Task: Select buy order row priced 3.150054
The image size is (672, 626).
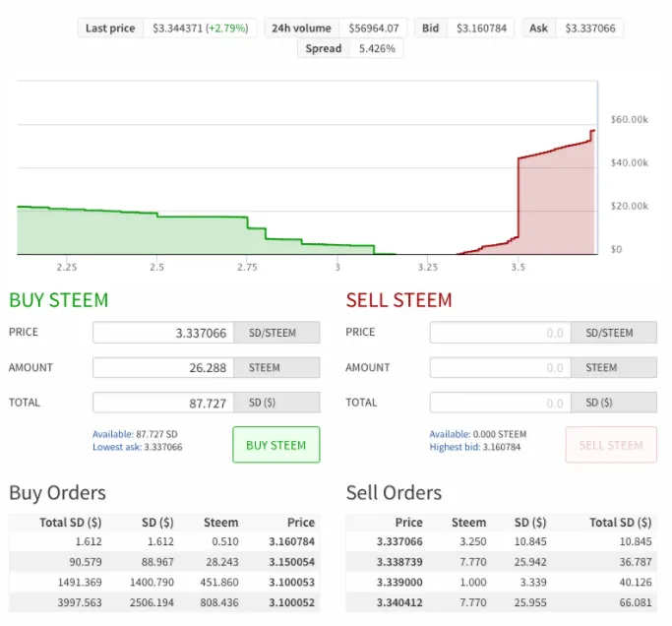Action: pyautogui.click(x=164, y=562)
